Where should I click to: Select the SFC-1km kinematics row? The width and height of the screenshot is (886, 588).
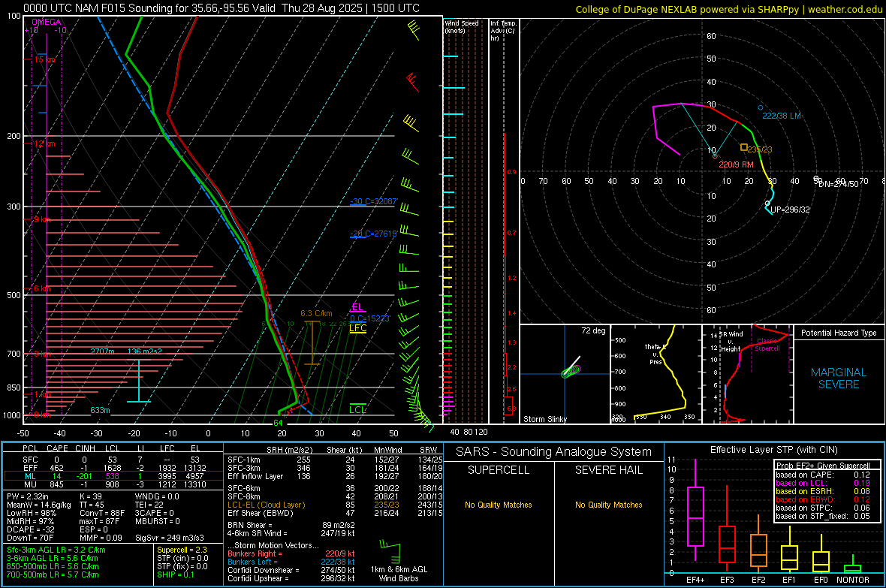click(x=335, y=460)
